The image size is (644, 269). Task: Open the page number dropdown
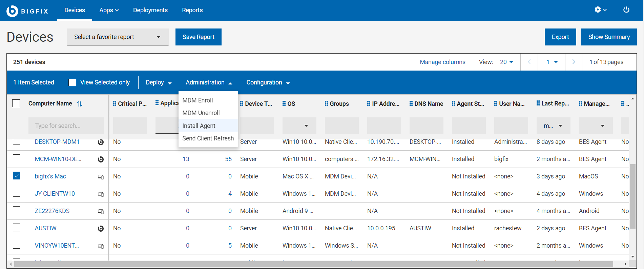pos(552,62)
